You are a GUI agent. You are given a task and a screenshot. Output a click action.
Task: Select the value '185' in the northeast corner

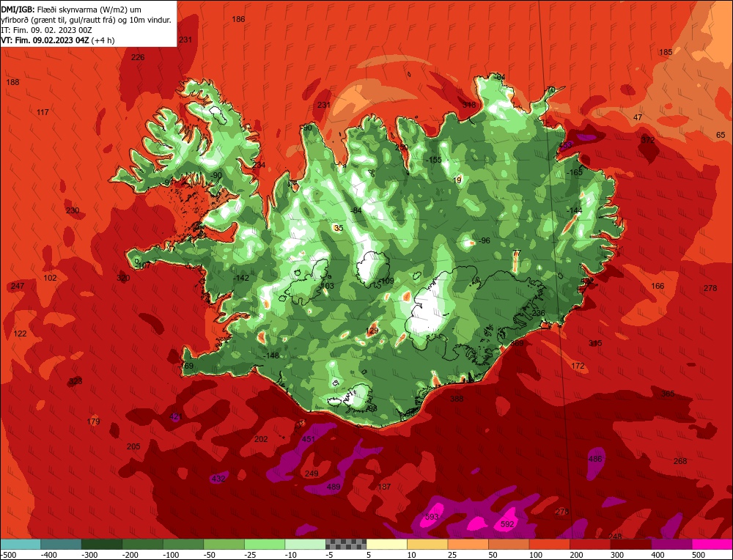pos(666,52)
